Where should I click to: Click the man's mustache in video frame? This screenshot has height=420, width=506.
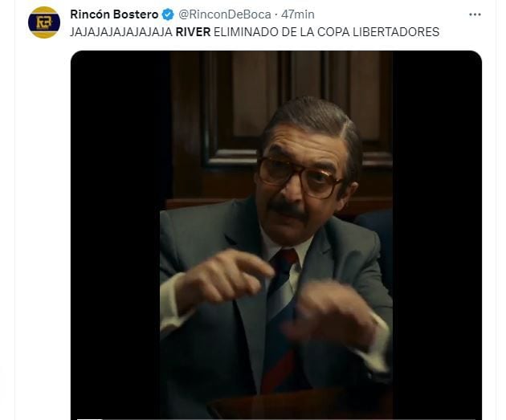click(288, 209)
